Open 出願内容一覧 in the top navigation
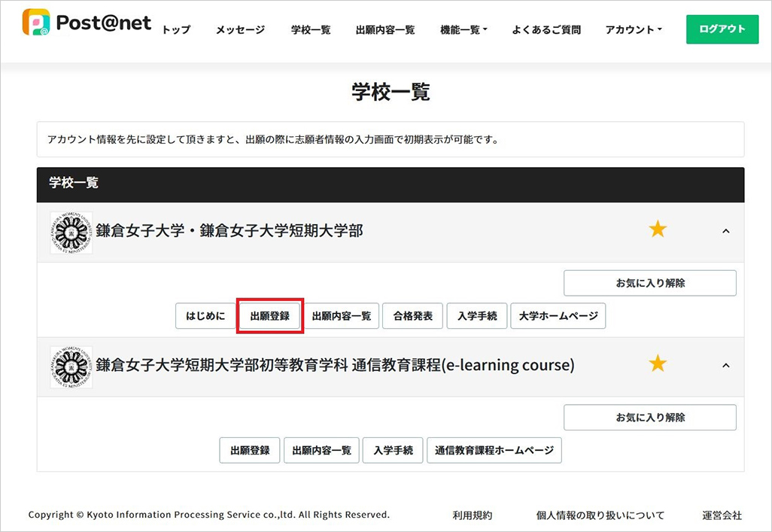 click(385, 29)
